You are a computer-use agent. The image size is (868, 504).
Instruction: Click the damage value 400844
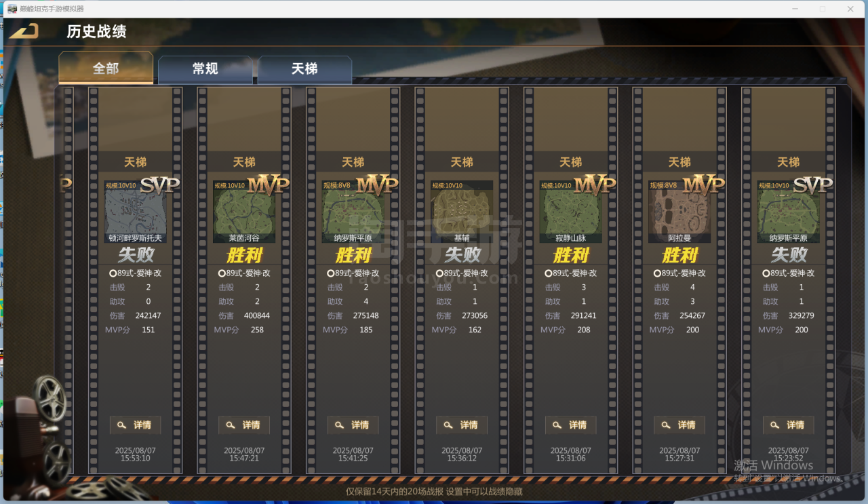(x=256, y=315)
